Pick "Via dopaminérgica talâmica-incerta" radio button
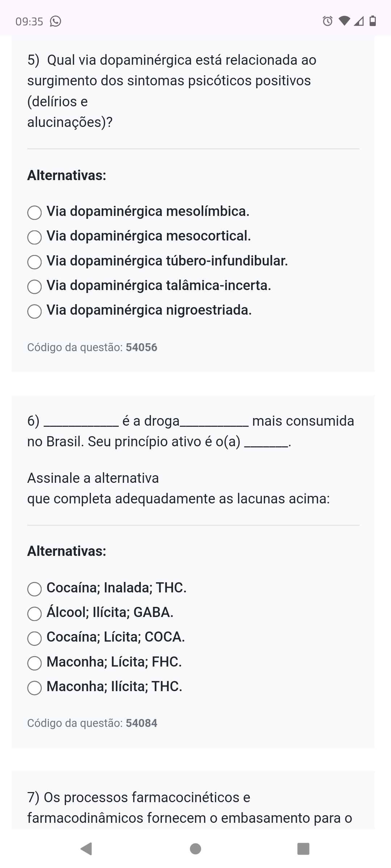Image resolution: width=391 pixels, height=868 pixels. (34, 287)
